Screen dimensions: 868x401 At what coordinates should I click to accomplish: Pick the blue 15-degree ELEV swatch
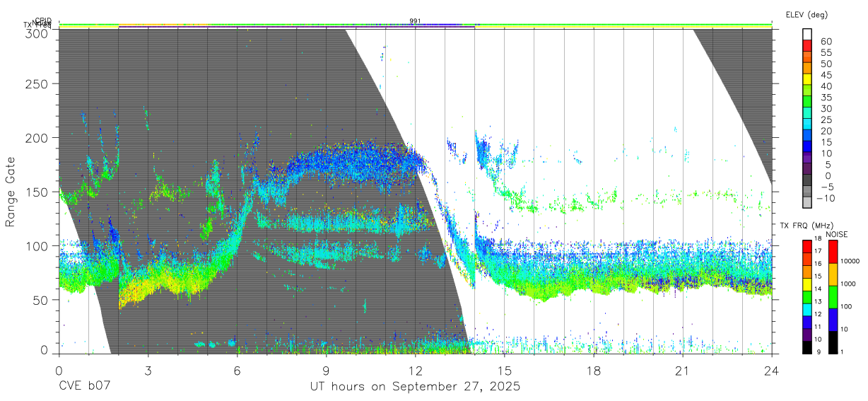807,146
